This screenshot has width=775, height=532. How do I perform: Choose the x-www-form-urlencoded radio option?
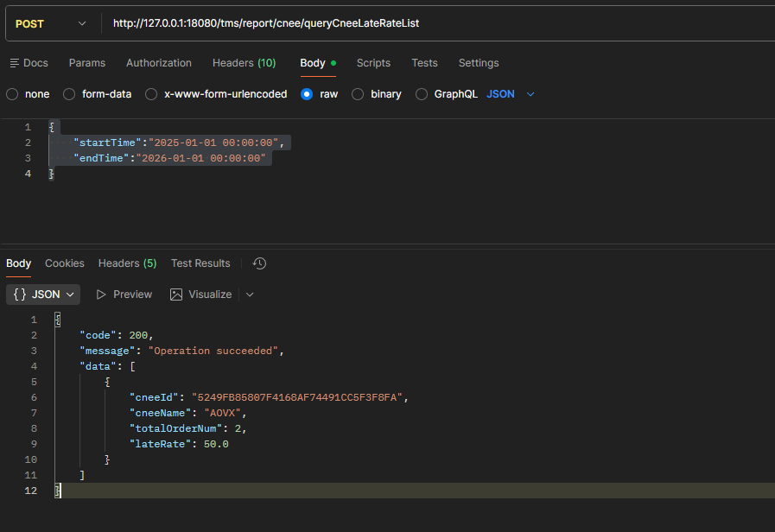(151, 94)
